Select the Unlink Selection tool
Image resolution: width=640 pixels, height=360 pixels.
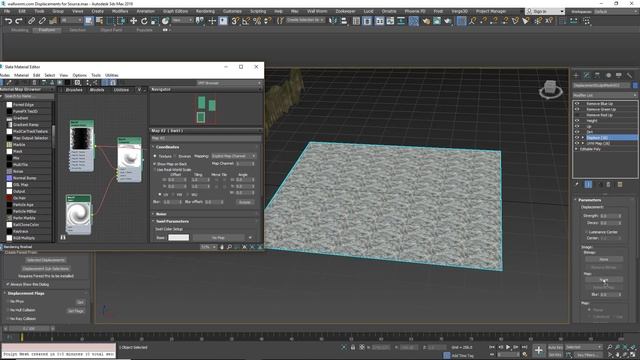pos(42,21)
